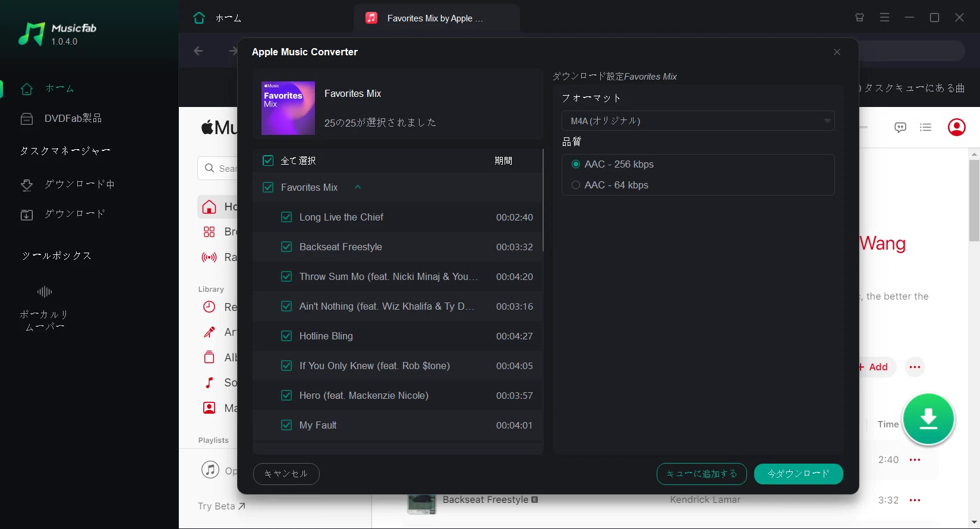Collapse the Favorites Mix track list
Image resolution: width=980 pixels, height=529 pixels.
pos(358,187)
